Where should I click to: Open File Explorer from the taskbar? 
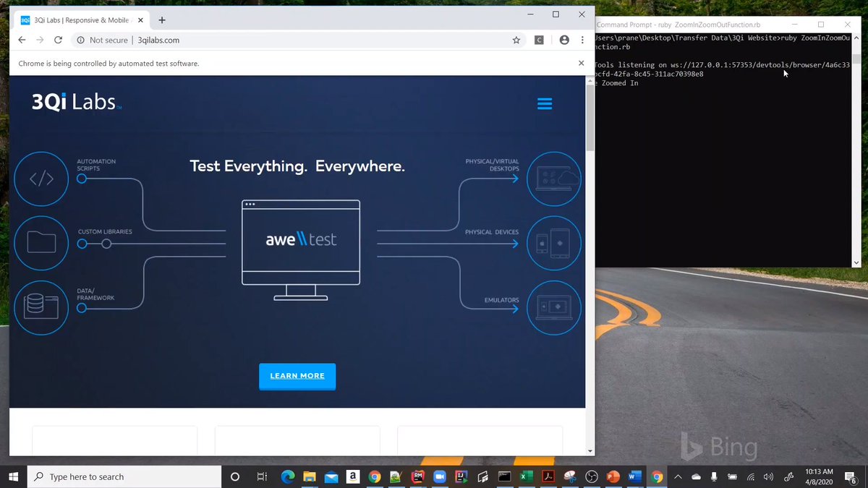[310, 476]
